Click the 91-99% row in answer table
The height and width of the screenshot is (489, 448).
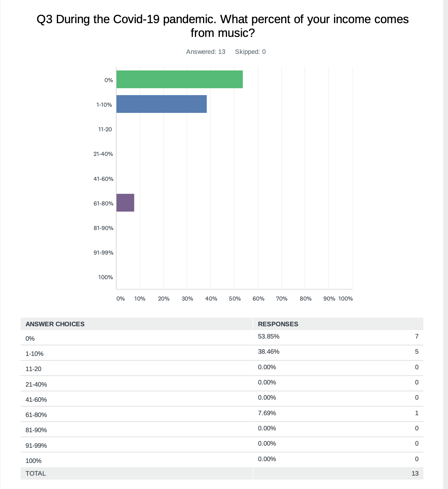pos(36,446)
